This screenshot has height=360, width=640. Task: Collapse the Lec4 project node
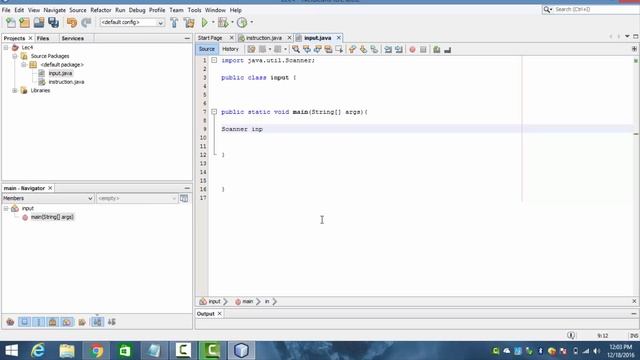click(6, 47)
